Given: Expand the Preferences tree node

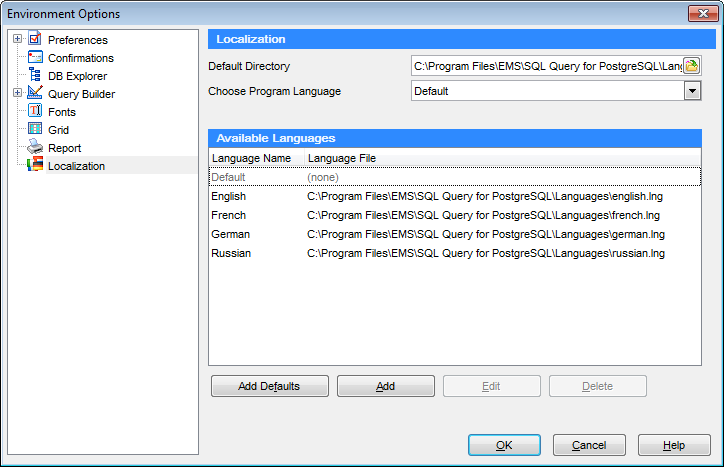Looking at the screenshot, I should 17,40.
